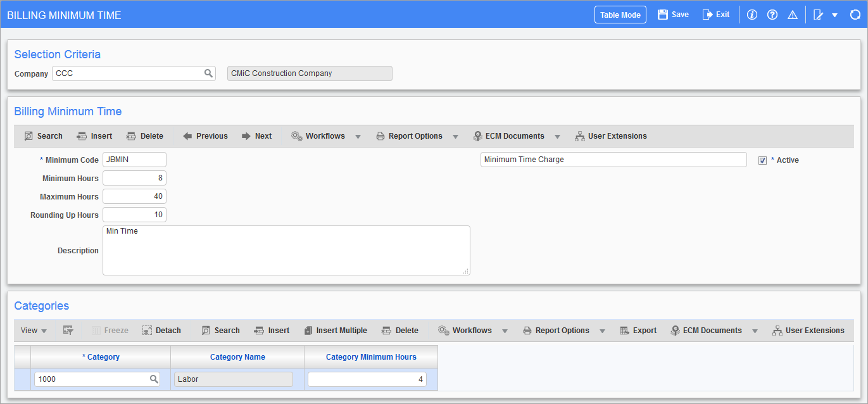Toggle the Active checkbox
This screenshot has height=404, width=868.
coord(762,160)
